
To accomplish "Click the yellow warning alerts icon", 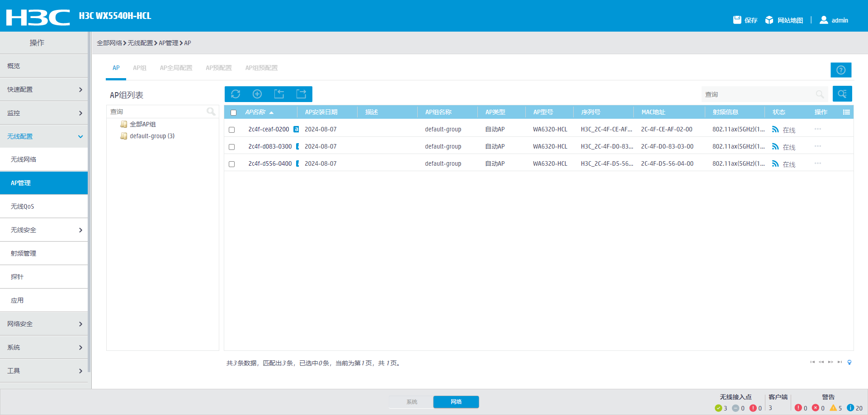I will point(833,408).
